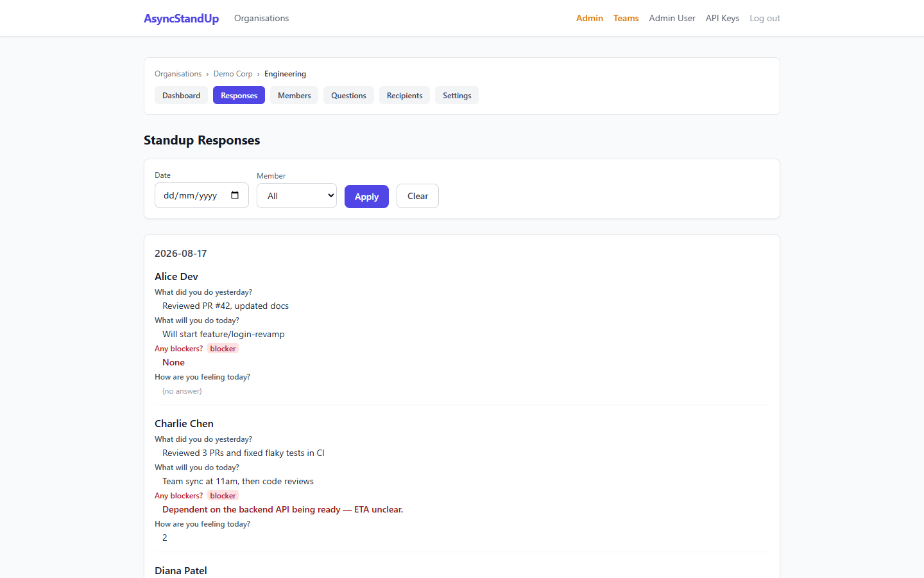Open the Members tab
924x578 pixels.
[x=294, y=96]
